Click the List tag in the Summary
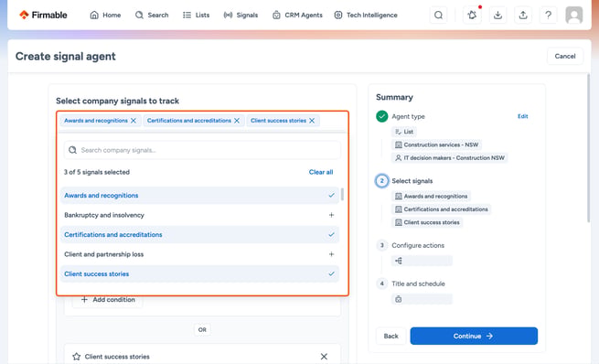Viewport: 599px width, 364px height. [x=404, y=132]
